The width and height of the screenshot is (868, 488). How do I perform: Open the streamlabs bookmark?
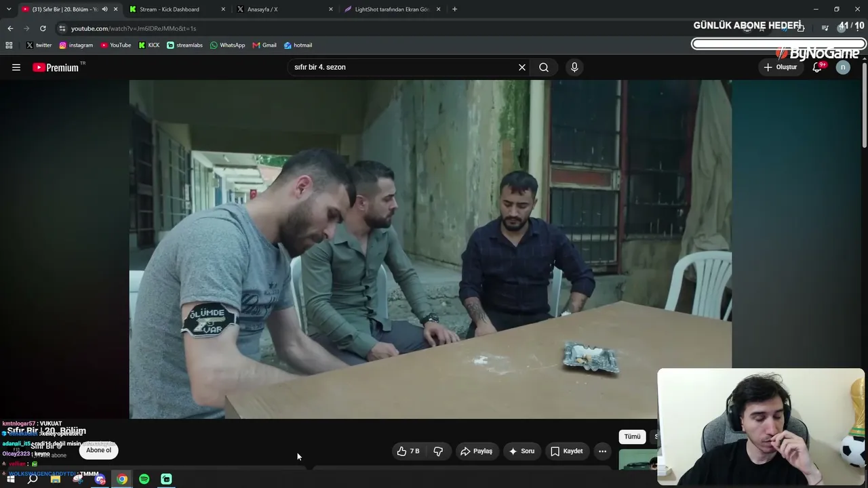tap(184, 45)
